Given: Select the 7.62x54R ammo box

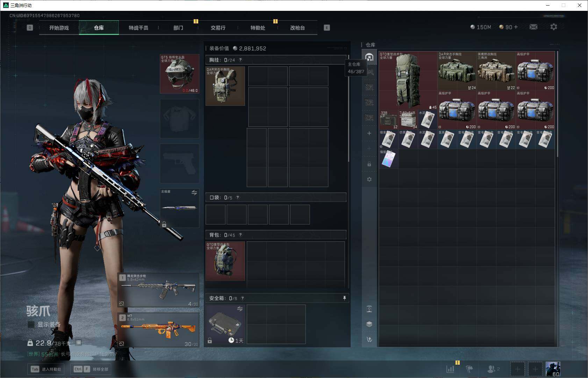Looking at the screenshot, I should [408, 120].
